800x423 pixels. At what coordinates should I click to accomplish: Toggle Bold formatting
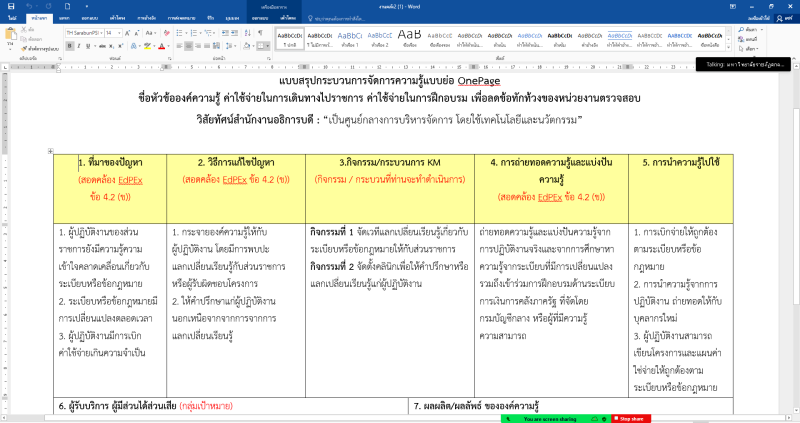[x=68, y=46]
